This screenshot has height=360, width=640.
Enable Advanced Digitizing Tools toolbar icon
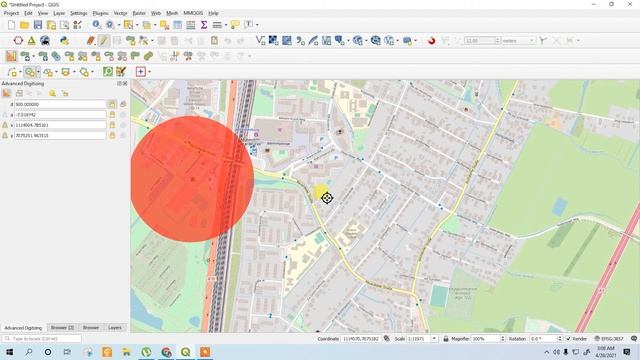pos(11,56)
